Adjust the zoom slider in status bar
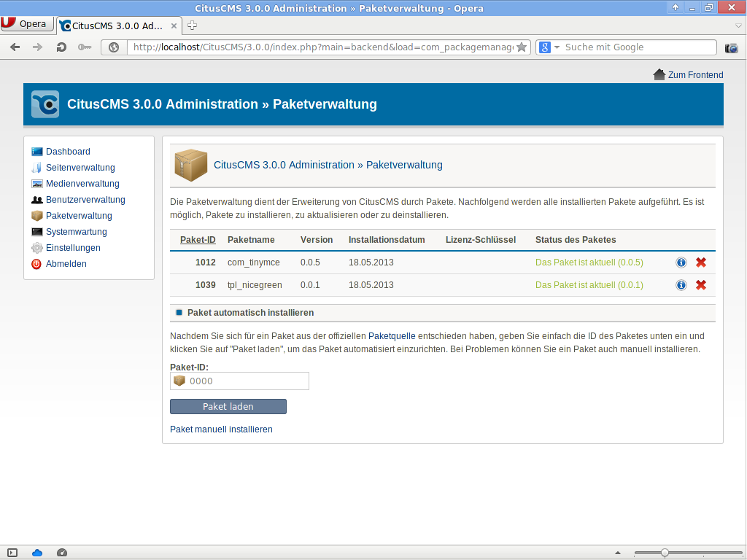The width and height of the screenshot is (747, 560). click(x=665, y=553)
